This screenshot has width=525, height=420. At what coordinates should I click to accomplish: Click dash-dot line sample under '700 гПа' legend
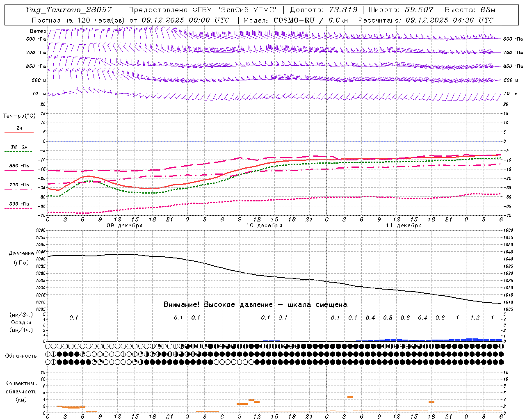(x=19, y=189)
